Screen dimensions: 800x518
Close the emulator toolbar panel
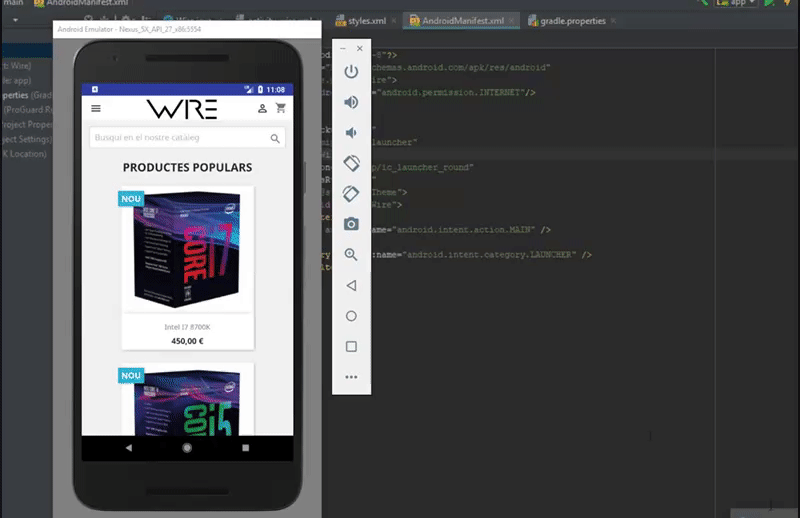360,48
